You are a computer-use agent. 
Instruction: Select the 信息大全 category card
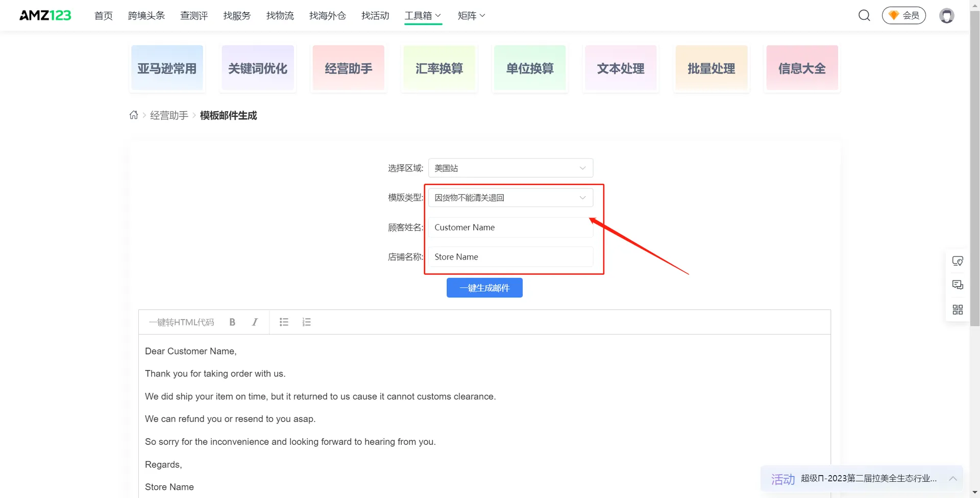pos(802,68)
